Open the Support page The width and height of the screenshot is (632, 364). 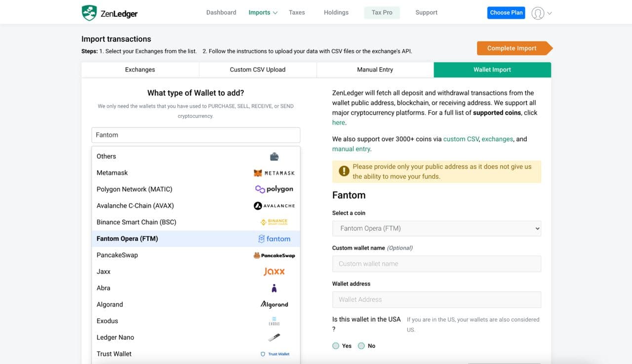pyautogui.click(x=427, y=12)
